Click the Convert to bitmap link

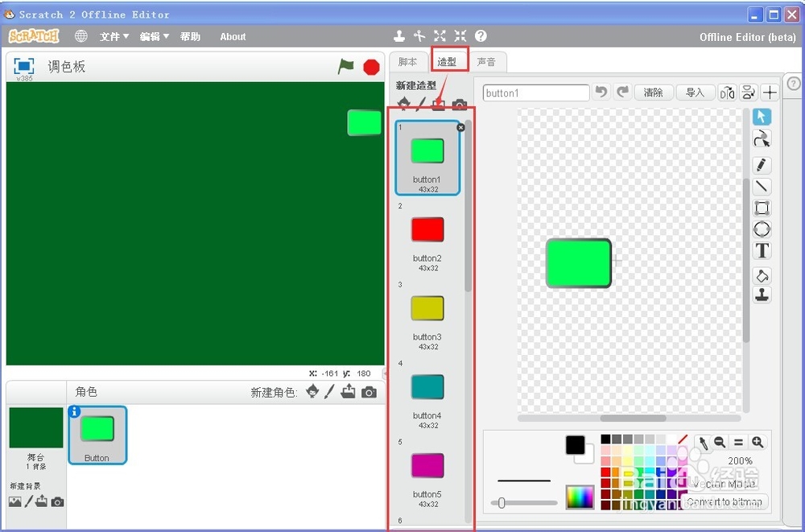pos(727,501)
